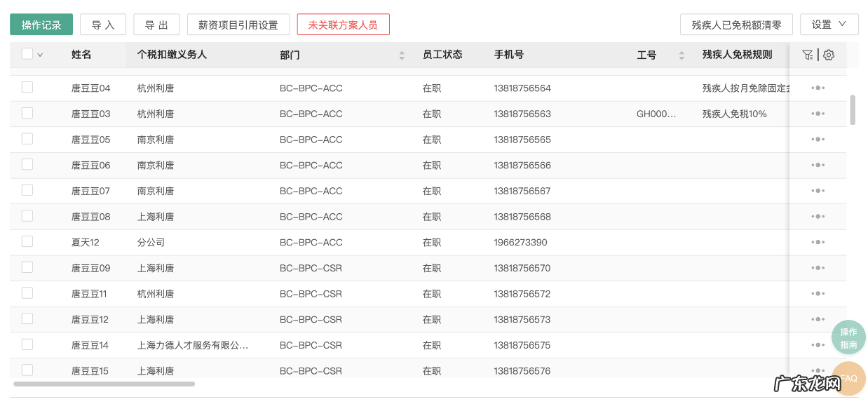The height and width of the screenshot is (404, 868).
Task: Open more actions for row 唐豆豆04
Action: tap(818, 88)
